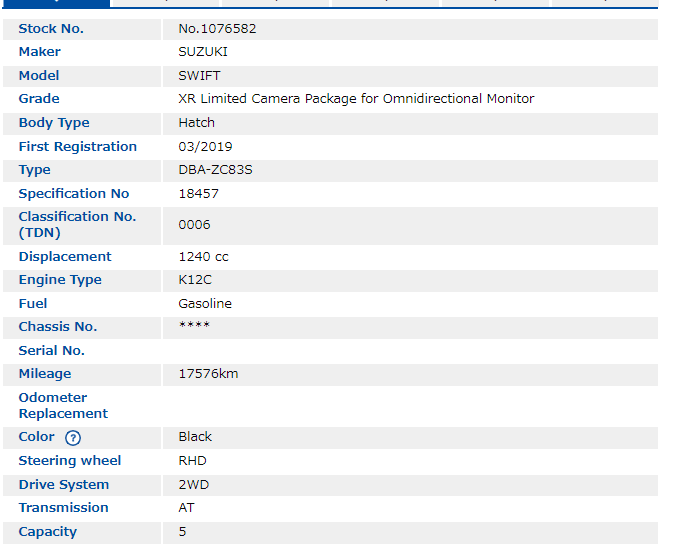Viewport: 686px width, 553px height.
Task: Click the active blue tab at top left
Action: (x=55, y=4)
